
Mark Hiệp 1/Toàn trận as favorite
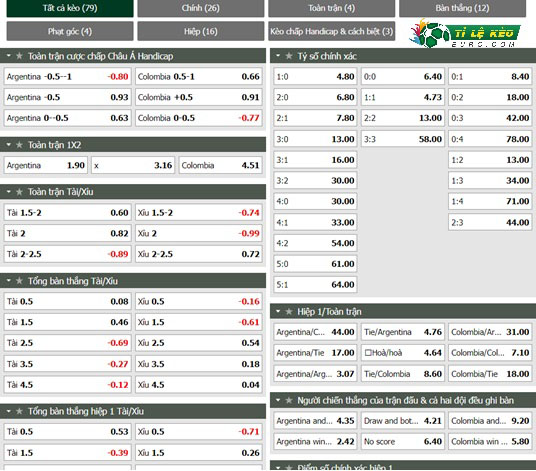pos(289,311)
